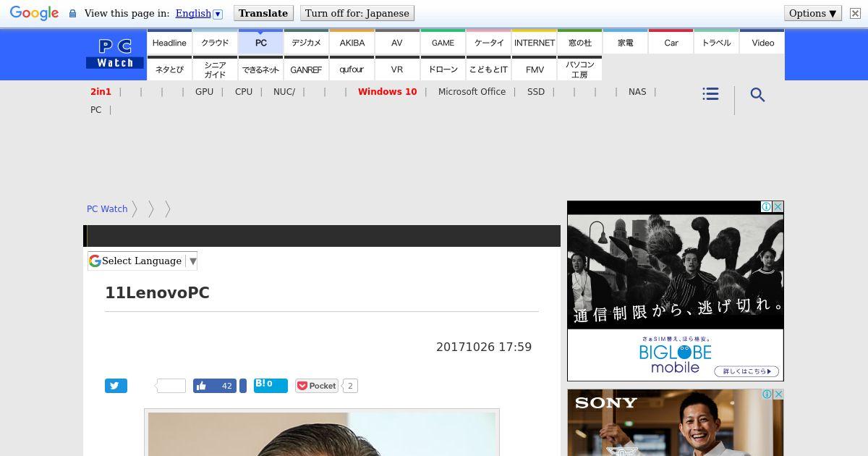The image size is (868, 456).
Task: Open the ドローン tab
Action: pos(443,69)
